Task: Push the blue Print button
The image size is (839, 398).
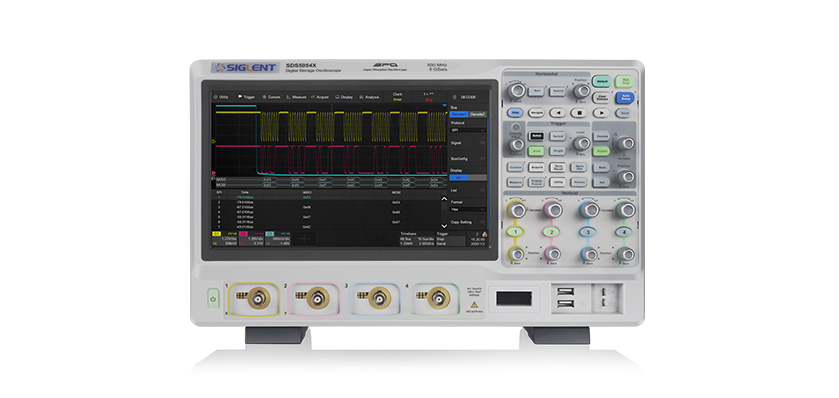Action: pos(515,113)
